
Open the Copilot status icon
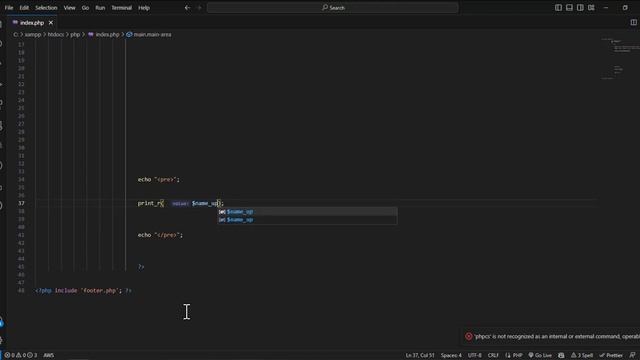(x=561, y=355)
